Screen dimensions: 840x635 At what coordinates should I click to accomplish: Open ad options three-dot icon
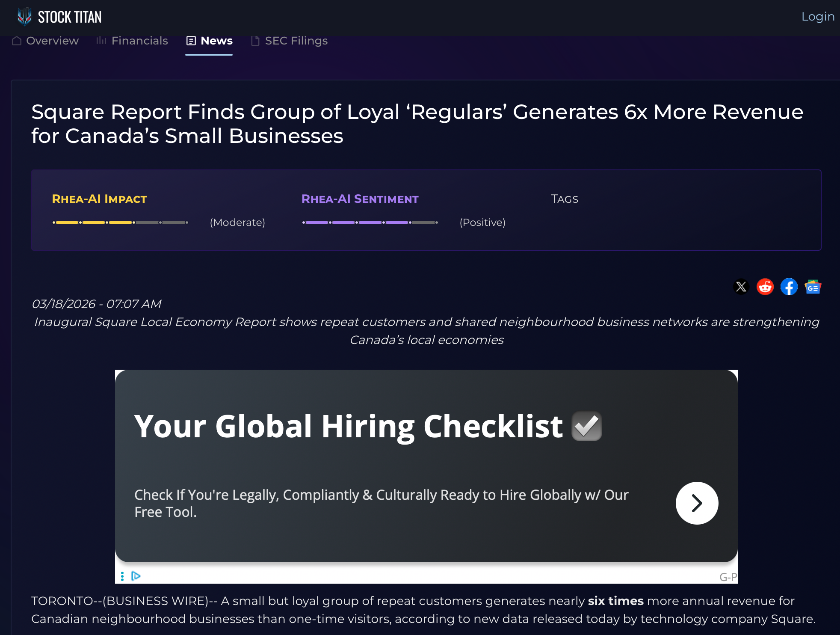tap(122, 576)
